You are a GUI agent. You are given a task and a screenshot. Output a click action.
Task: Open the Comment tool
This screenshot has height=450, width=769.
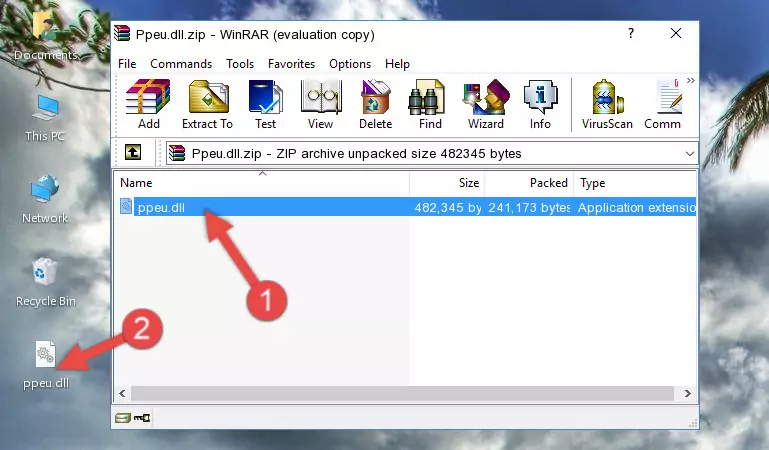(663, 104)
